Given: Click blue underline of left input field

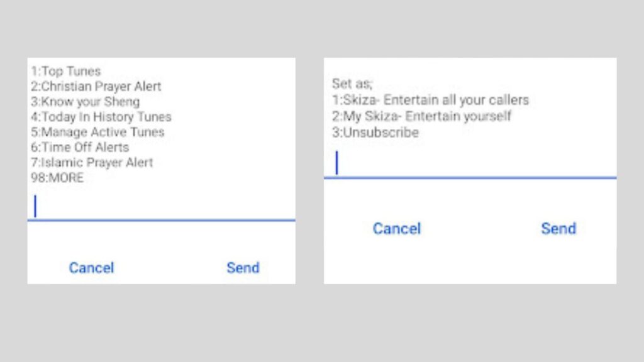Looking at the screenshot, I should [162, 221].
